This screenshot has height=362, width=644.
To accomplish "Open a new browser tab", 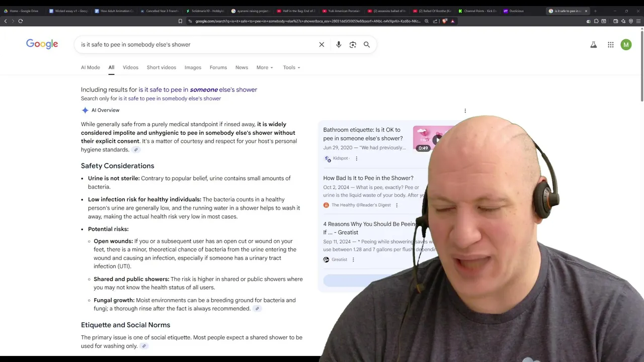I will point(595,11).
